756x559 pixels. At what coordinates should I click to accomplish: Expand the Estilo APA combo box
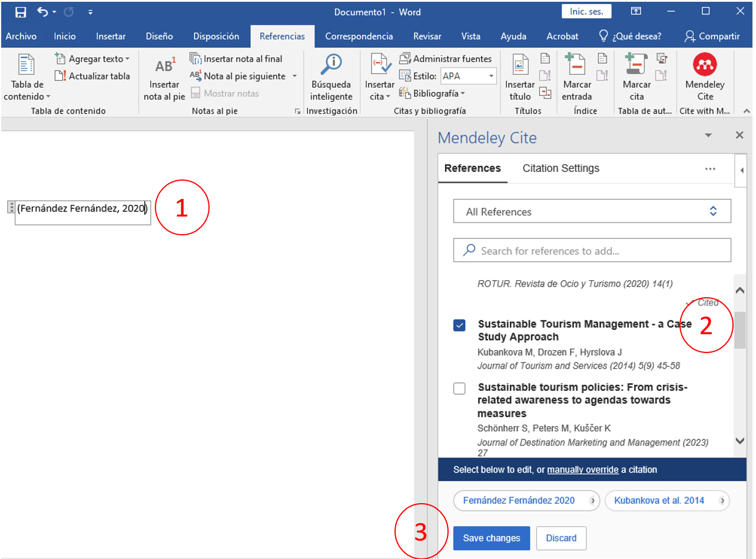pos(491,76)
